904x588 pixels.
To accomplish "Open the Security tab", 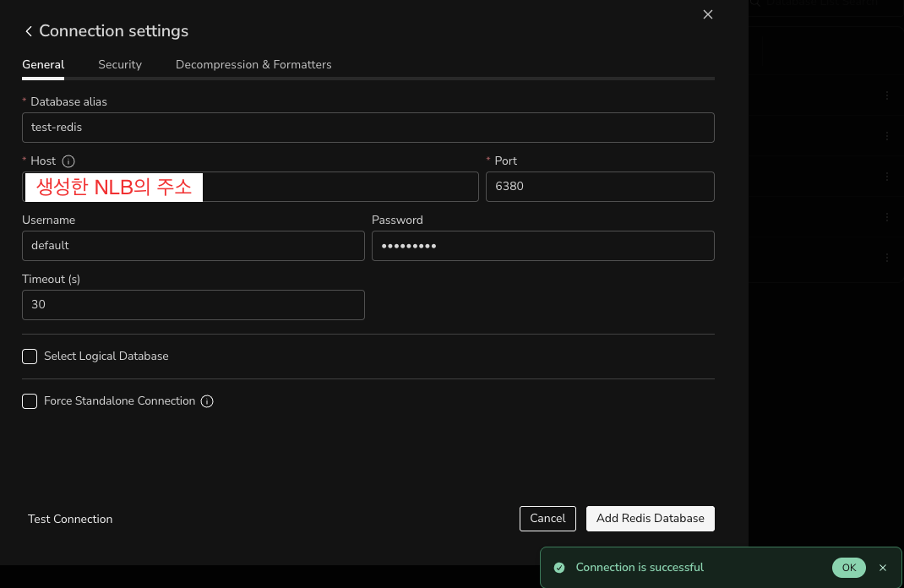I will (120, 64).
